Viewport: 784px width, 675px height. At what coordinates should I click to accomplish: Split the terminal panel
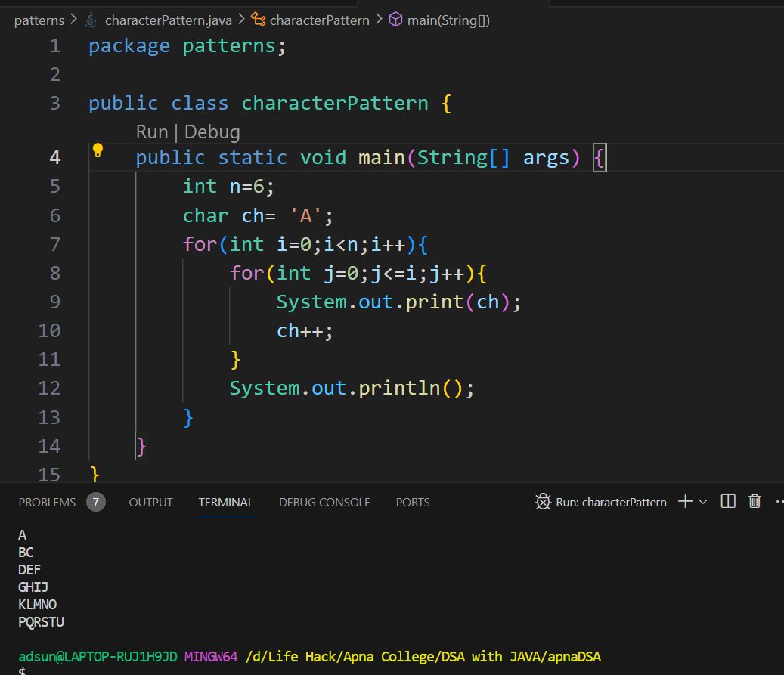coord(728,501)
